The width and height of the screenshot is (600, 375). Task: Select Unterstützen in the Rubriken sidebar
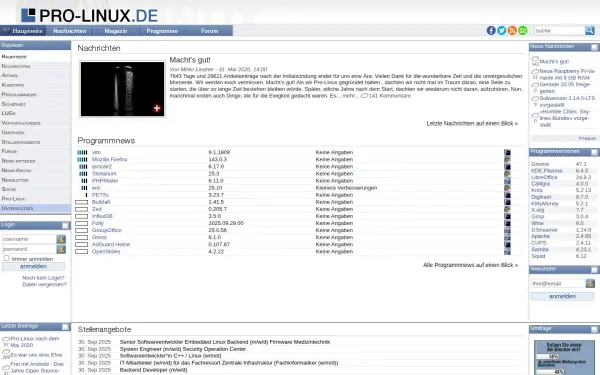(35, 208)
